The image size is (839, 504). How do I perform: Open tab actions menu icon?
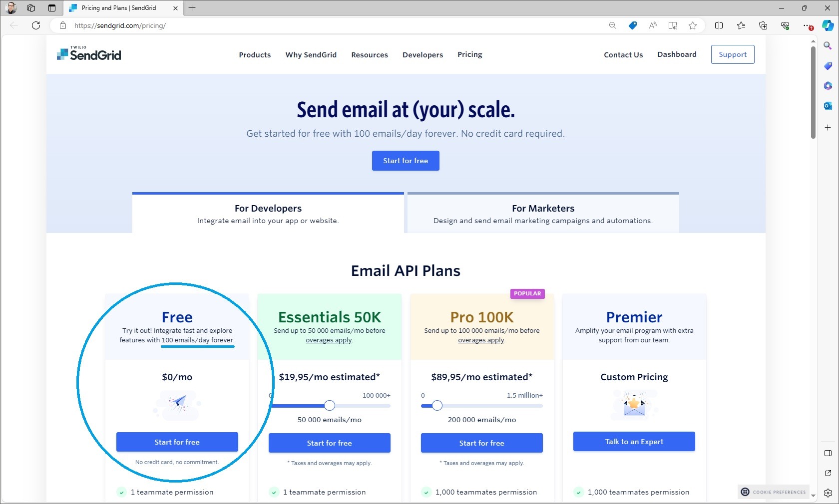tap(51, 7)
